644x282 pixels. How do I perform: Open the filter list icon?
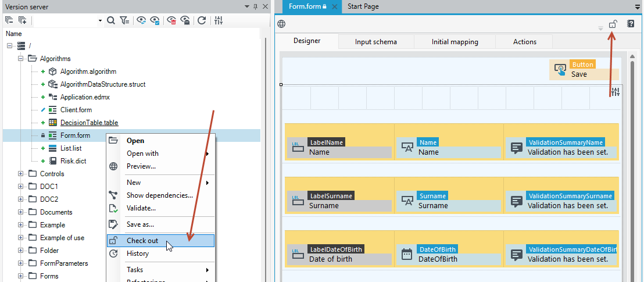[x=124, y=20]
